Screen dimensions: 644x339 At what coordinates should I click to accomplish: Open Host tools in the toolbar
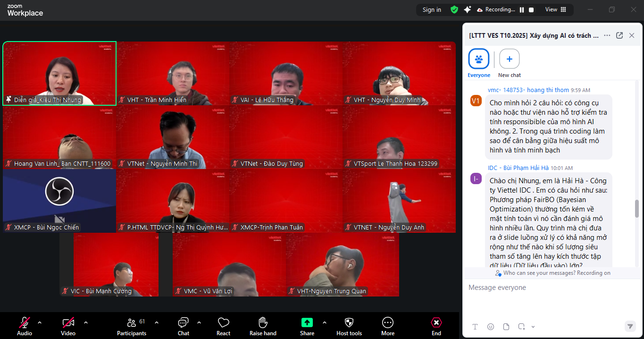349,326
